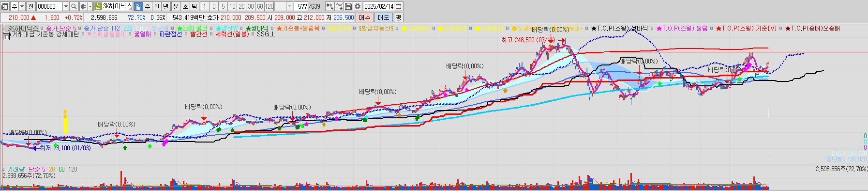
Task: Click the add-indicator line chart icon
Action: 339,6
